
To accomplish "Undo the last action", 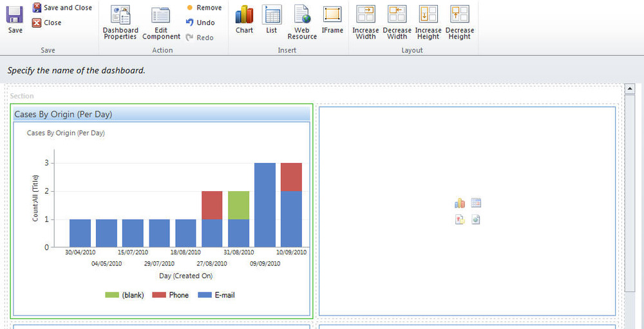I will click(x=200, y=23).
